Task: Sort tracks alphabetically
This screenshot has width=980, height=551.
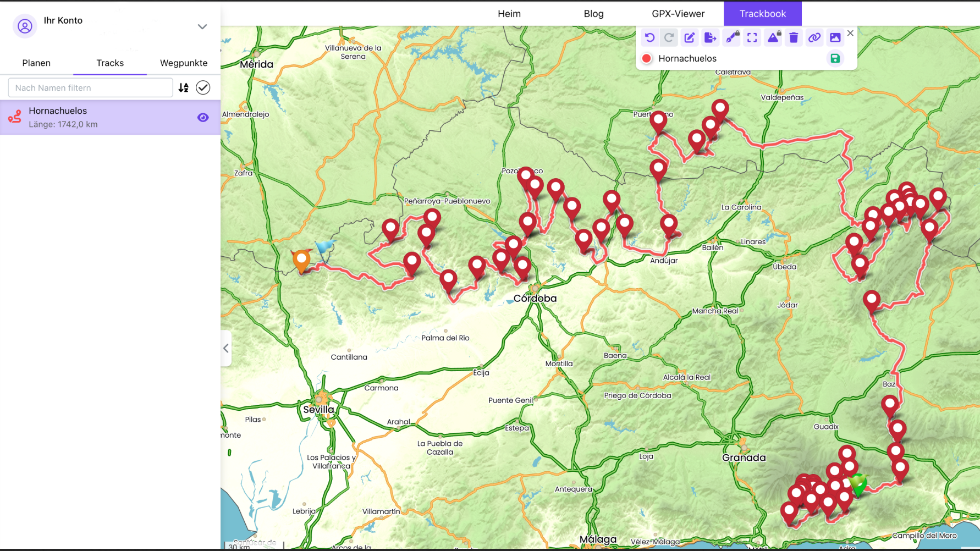Action: pos(184,87)
